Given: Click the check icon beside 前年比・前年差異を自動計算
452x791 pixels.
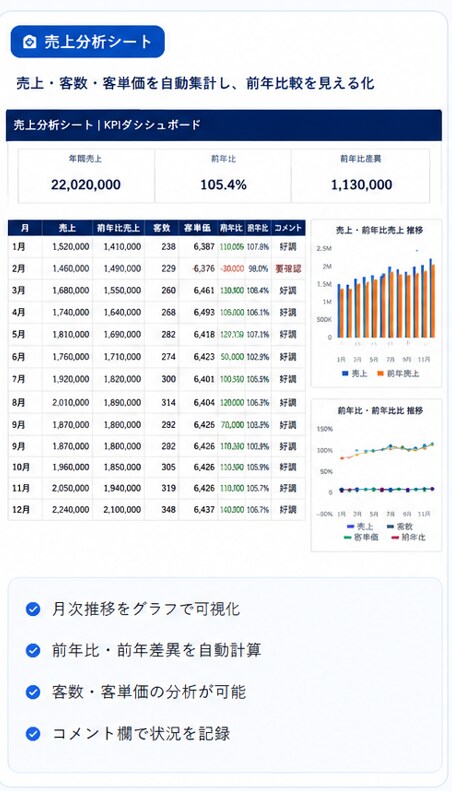Looking at the screenshot, I should tap(33, 650).
